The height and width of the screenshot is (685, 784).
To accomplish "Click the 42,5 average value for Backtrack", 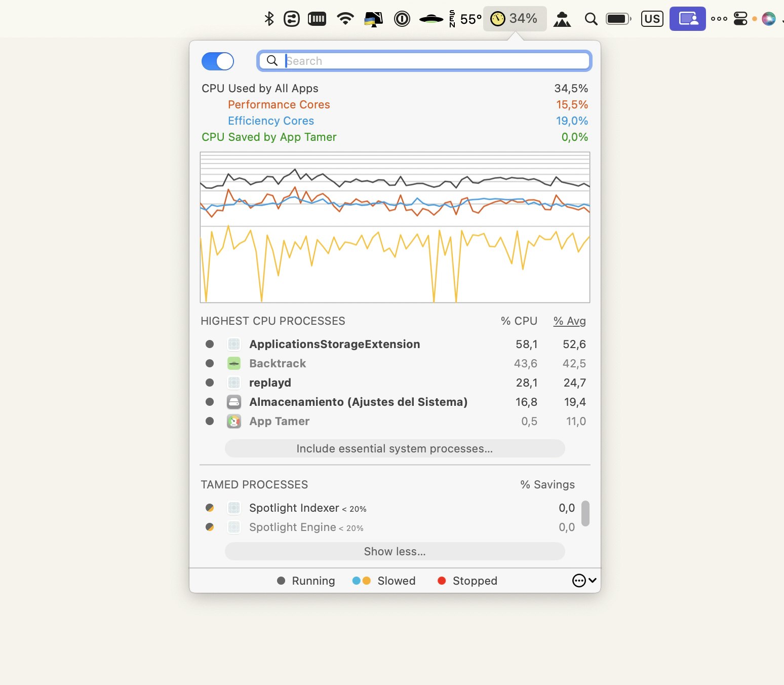I will [x=574, y=364].
